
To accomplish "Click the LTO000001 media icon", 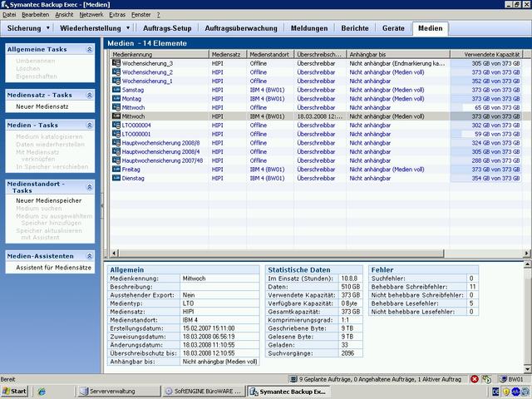I will 116,134.
